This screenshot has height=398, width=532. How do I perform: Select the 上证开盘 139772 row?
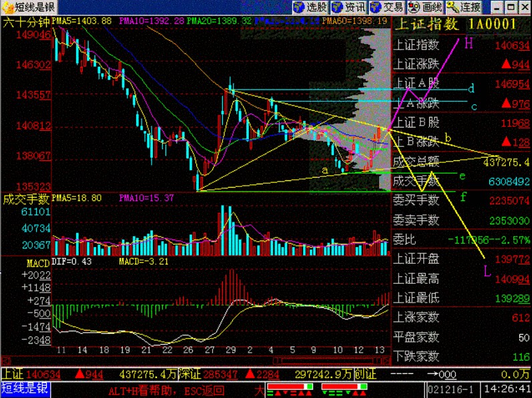(x=461, y=260)
